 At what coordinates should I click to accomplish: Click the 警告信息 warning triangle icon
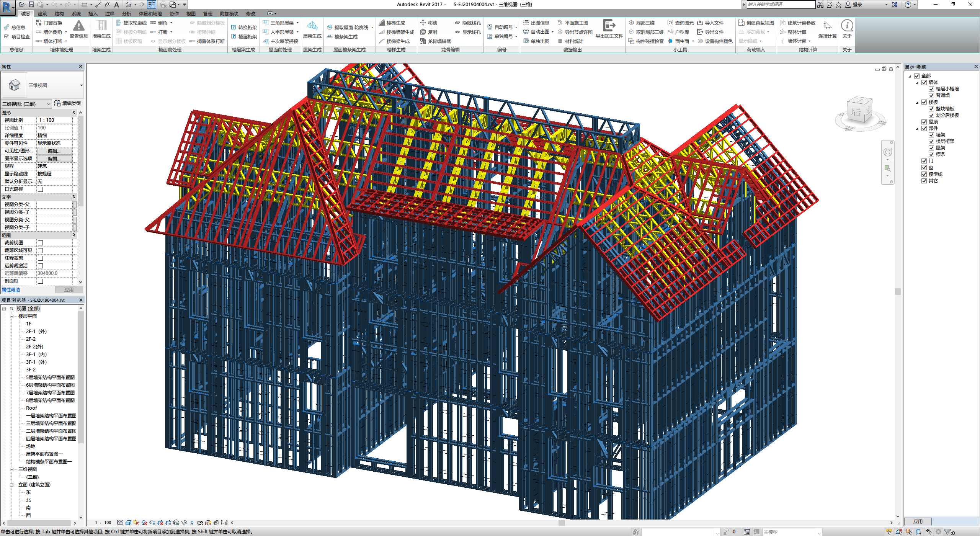(79, 26)
